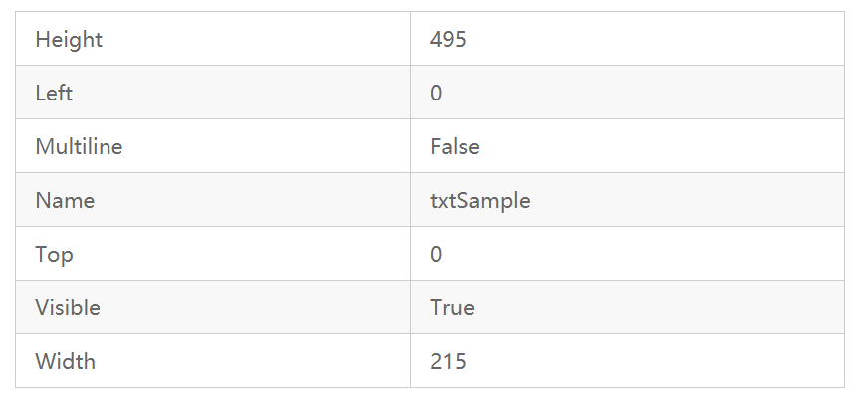Click the Visible value True

pos(452,307)
